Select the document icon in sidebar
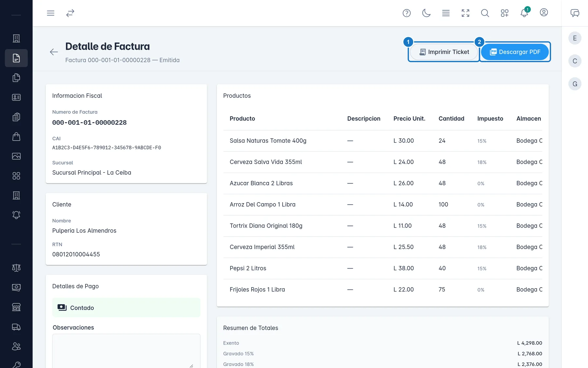This screenshot has width=588, height=368. pyautogui.click(x=16, y=58)
